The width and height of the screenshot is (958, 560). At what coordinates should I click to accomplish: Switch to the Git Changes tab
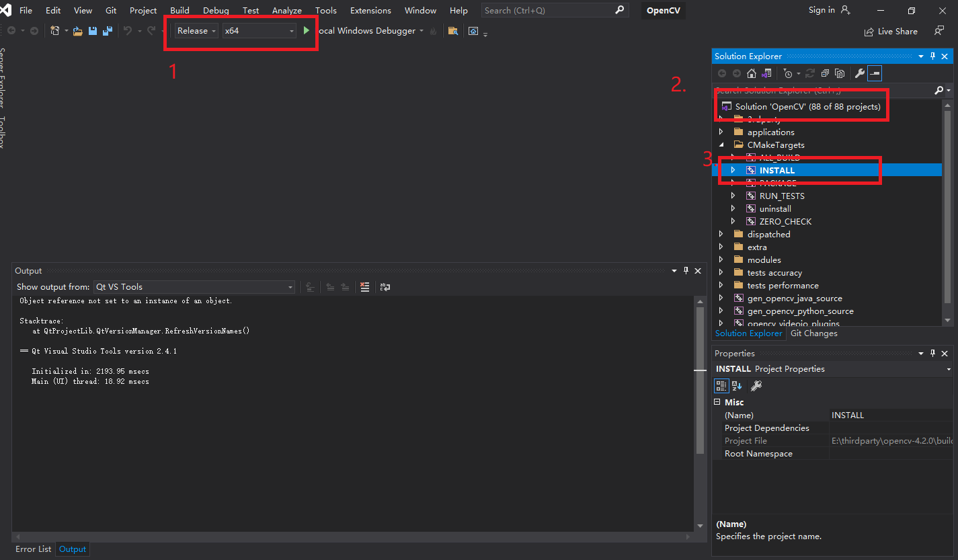tap(813, 333)
